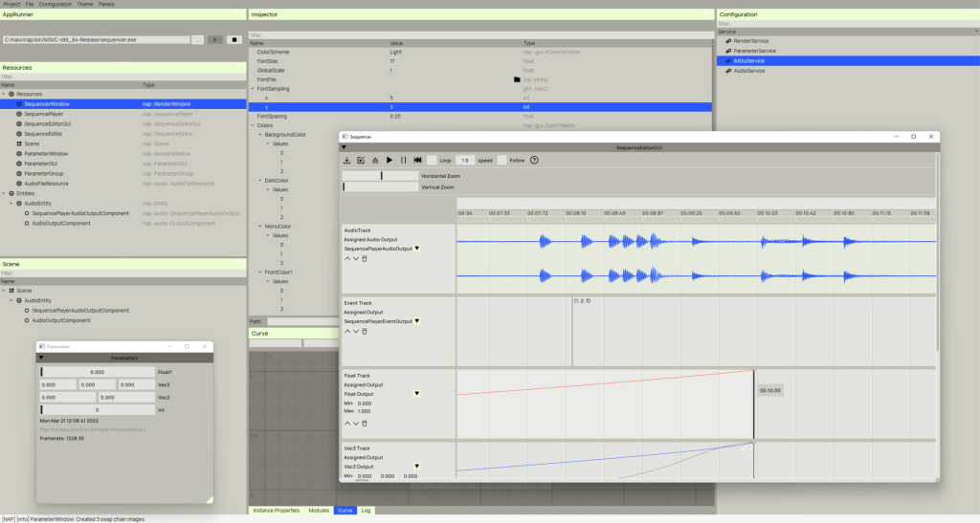Enable the Loop checkbox
Image resolution: width=980 pixels, height=523 pixels.
click(x=432, y=161)
